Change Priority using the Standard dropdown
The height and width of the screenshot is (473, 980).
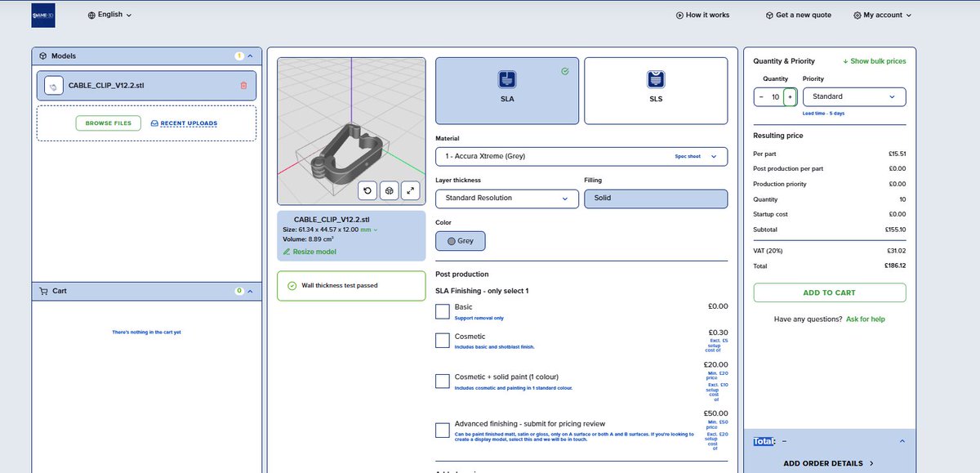854,96
